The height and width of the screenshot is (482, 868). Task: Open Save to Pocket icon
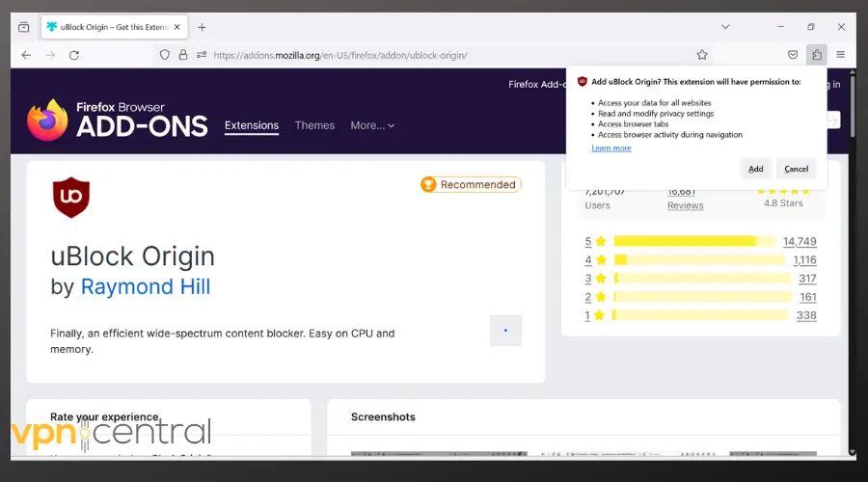[793, 55]
